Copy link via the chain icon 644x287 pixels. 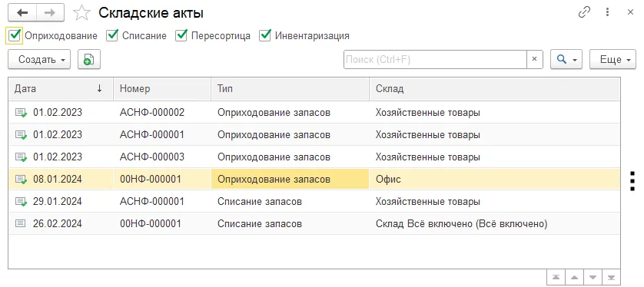pyautogui.click(x=584, y=13)
